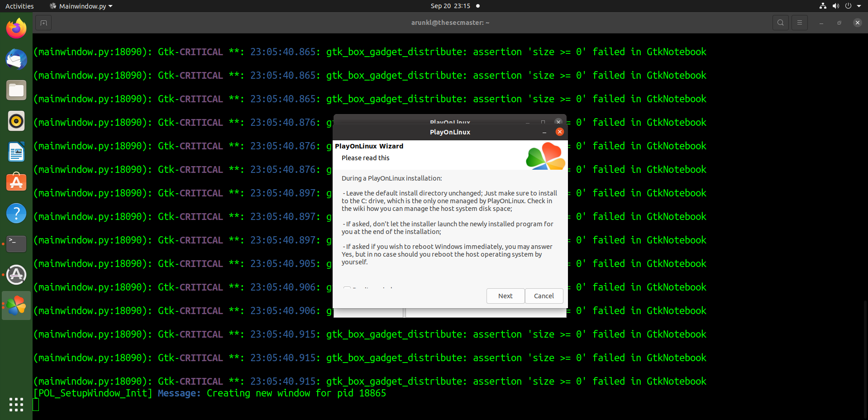Close the terminal window
Image resolution: width=868 pixels, height=420 pixels.
pos(857,23)
